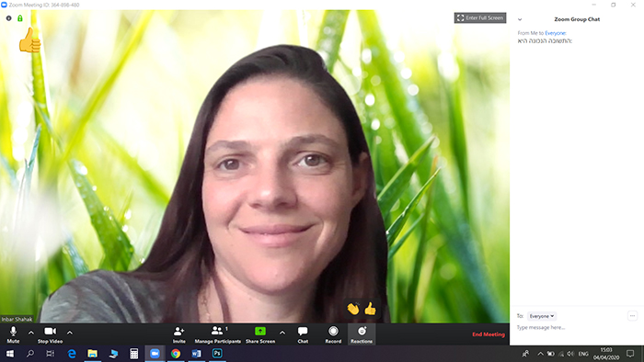Open chat more options ellipsis

coord(632,316)
